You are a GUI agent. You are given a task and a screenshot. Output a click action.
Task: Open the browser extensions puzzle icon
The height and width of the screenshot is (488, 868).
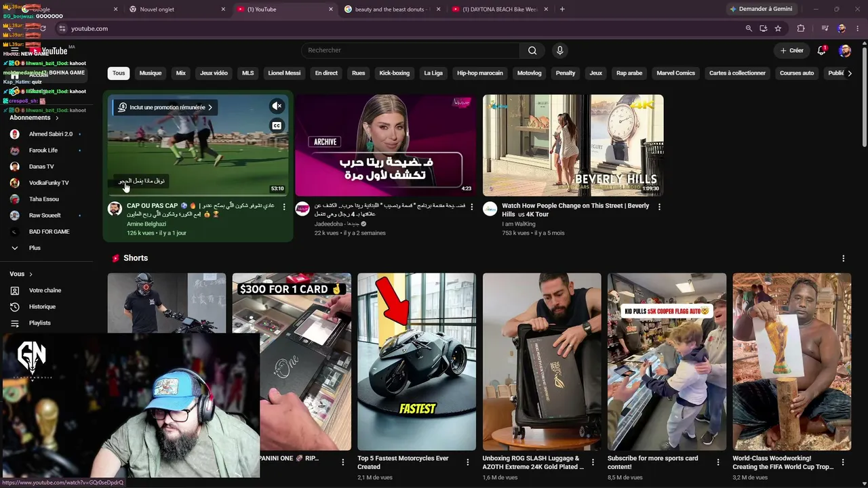(801, 28)
